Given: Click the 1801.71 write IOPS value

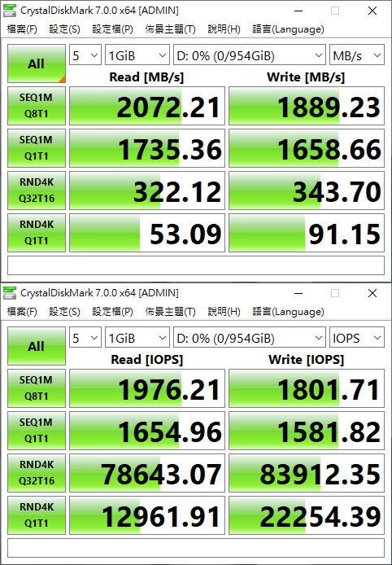Looking at the screenshot, I should 307,388.
